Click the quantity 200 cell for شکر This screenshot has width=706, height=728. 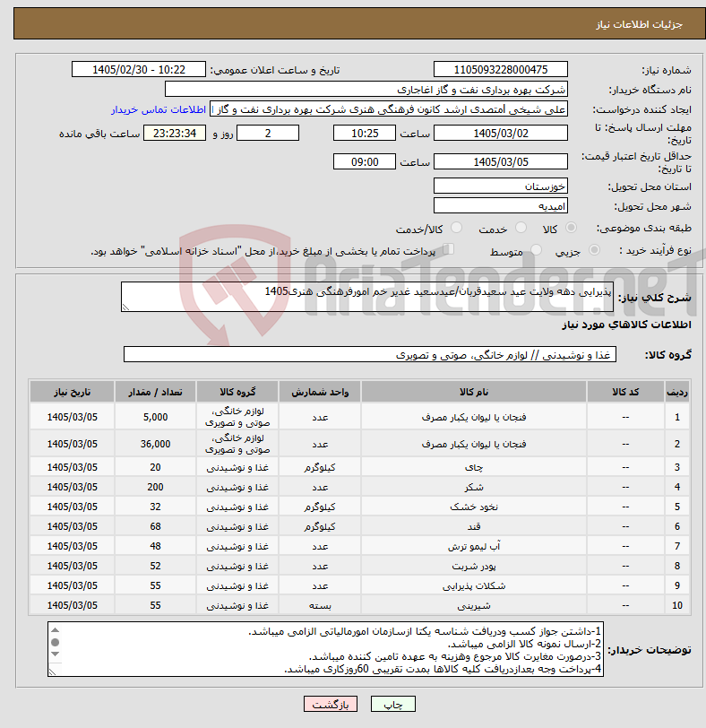tap(155, 487)
